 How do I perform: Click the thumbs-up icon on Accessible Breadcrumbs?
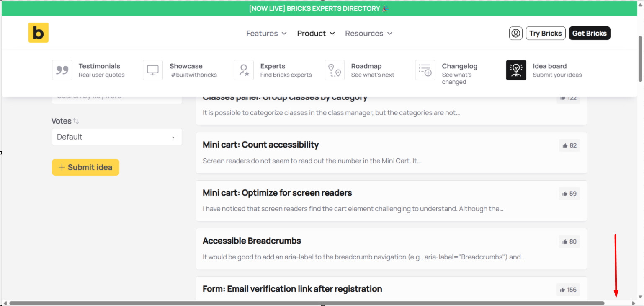click(569, 241)
